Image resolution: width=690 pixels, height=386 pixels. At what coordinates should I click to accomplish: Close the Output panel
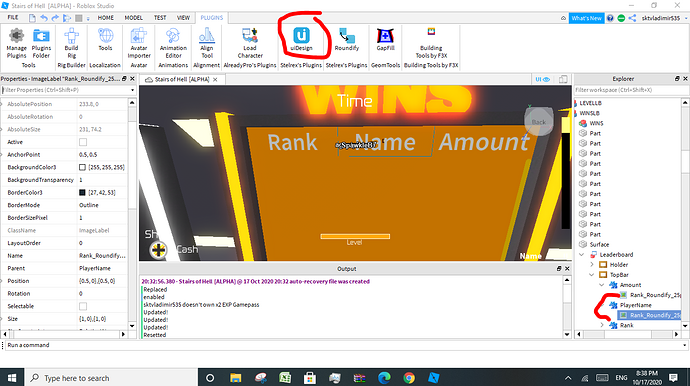point(567,268)
